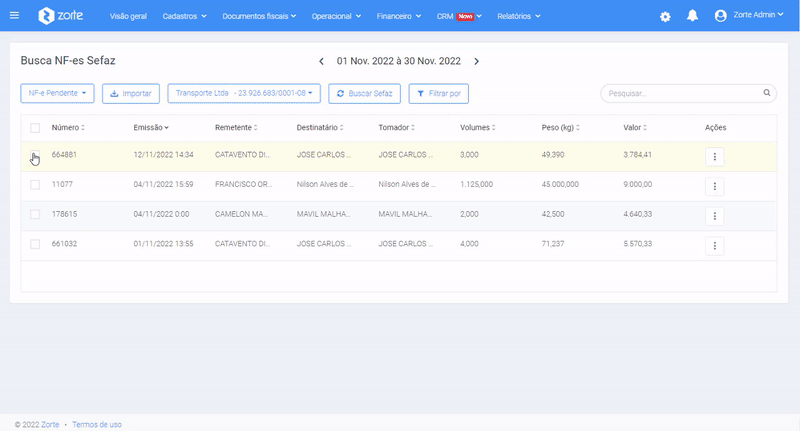Select all rows with header checkbox
This screenshot has width=800, height=431.
pos(35,128)
